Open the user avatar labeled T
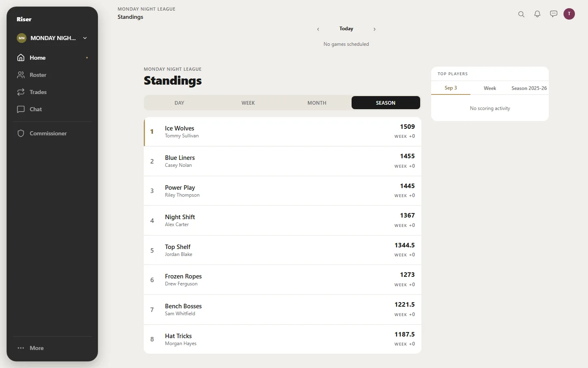588x368 pixels. 569,14
